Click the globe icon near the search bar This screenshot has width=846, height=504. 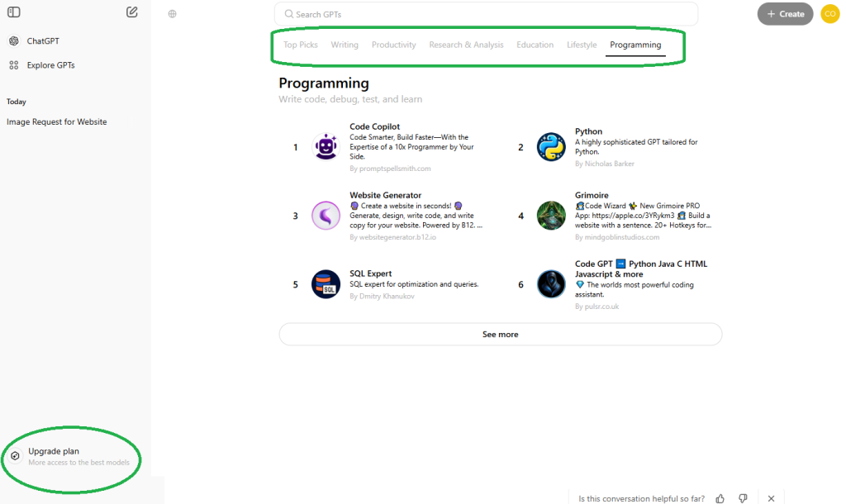click(x=172, y=14)
